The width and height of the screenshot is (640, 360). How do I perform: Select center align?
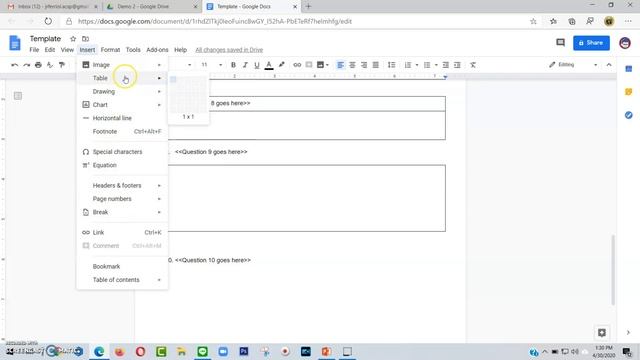coord(352,65)
